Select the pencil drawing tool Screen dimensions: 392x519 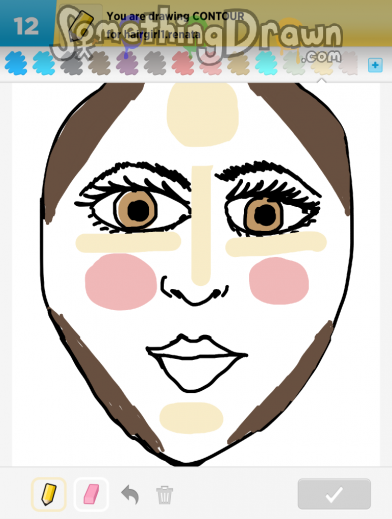point(49,494)
